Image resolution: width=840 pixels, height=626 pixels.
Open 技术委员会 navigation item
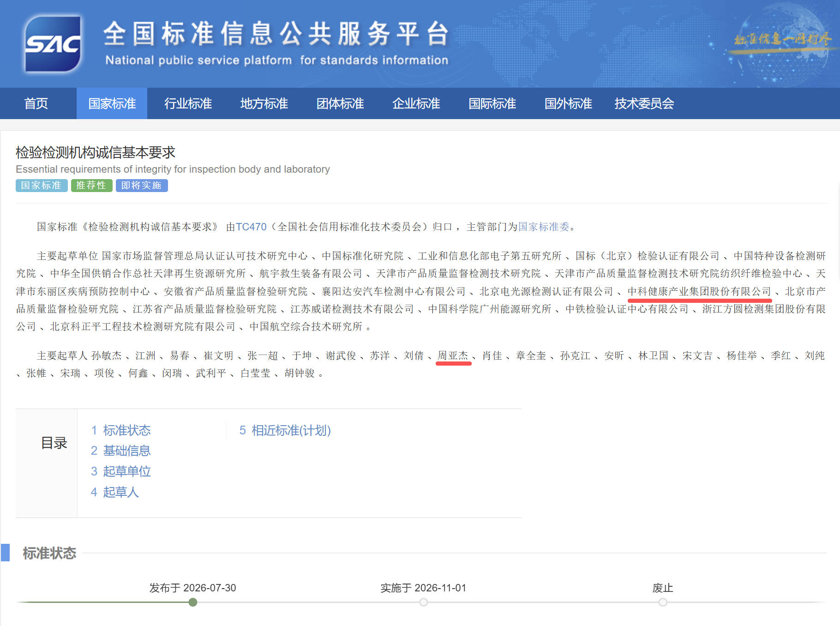pyautogui.click(x=644, y=103)
